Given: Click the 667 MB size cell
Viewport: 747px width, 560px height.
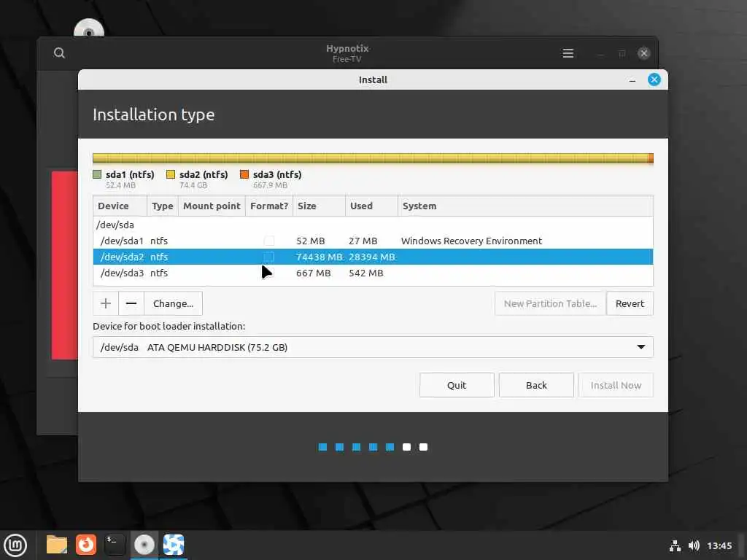Looking at the screenshot, I should pos(314,273).
